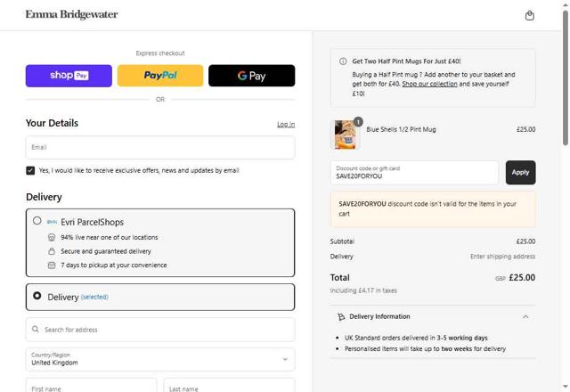Click the 'Express checkout' label
Screen dimensions: 570x392
[160, 53]
